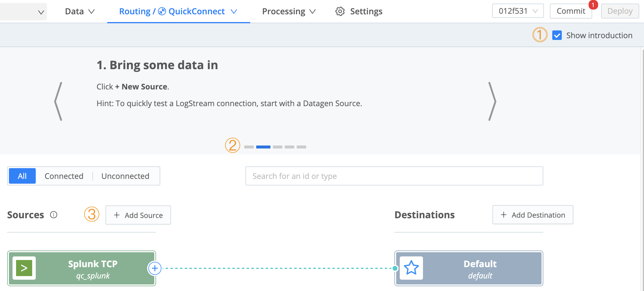The height and width of the screenshot is (291, 644).
Task: Click the Add Destination button
Action: tap(533, 215)
